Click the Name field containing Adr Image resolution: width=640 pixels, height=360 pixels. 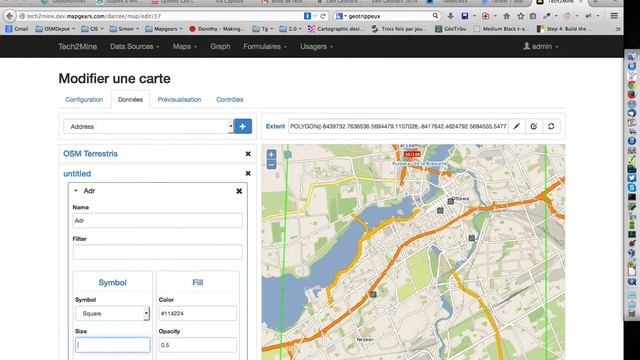[x=158, y=220]
